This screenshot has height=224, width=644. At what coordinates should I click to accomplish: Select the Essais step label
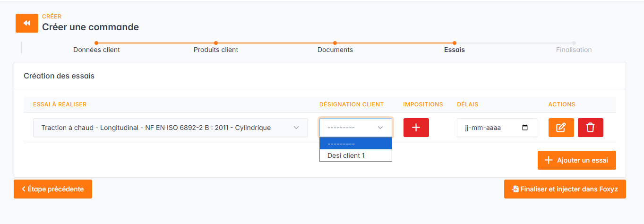[x=454, y=50]
